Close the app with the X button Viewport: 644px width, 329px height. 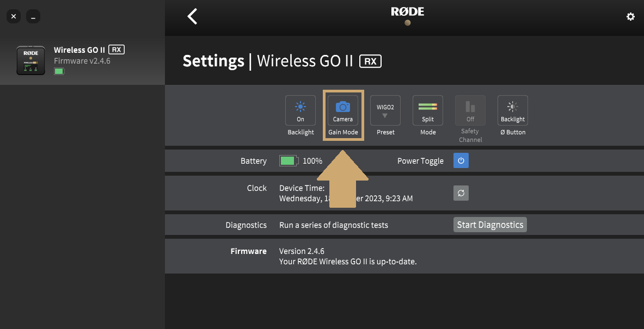click(x=14, y=16)
